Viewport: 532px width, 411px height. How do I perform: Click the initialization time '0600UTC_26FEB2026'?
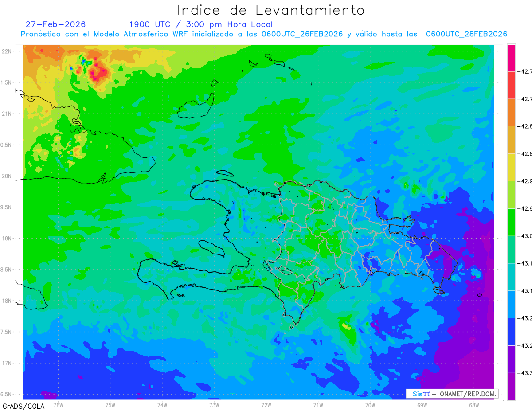click(x=302, y=34)
